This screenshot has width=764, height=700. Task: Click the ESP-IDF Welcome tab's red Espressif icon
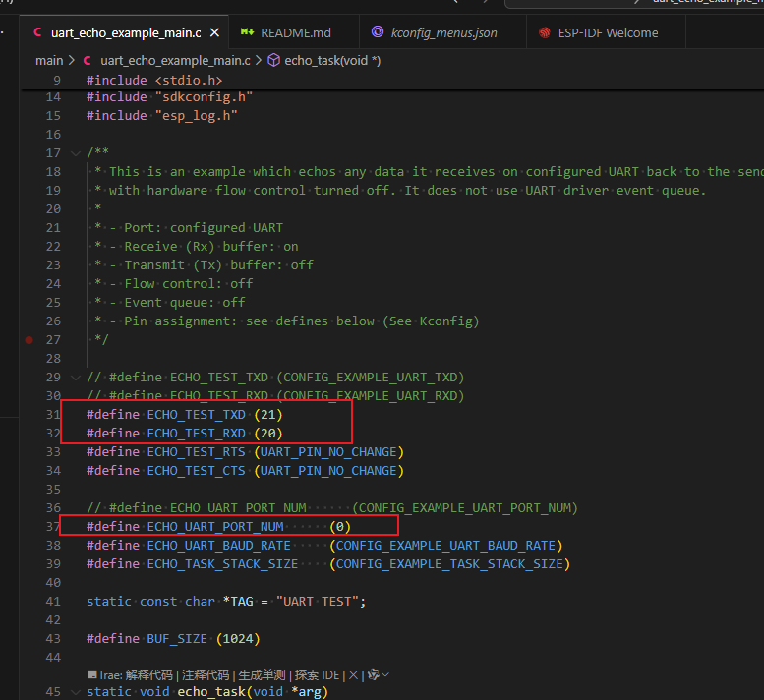pos(545,33)
